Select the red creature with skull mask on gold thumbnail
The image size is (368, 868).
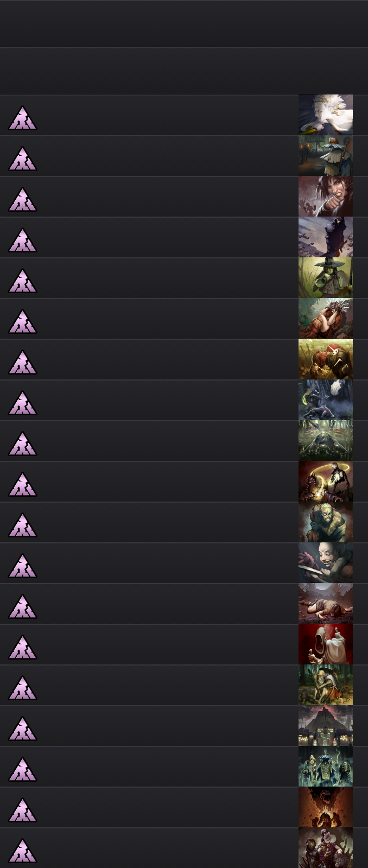click(326, 359)
